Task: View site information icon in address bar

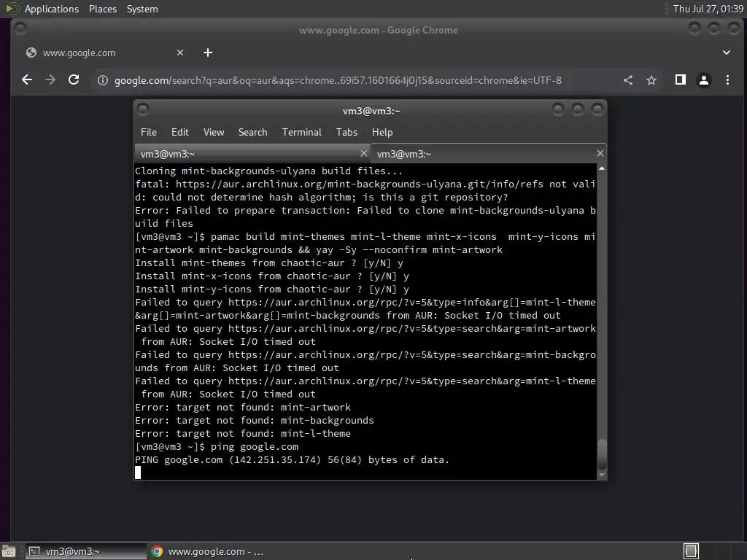Action: (x=102, y=80)
